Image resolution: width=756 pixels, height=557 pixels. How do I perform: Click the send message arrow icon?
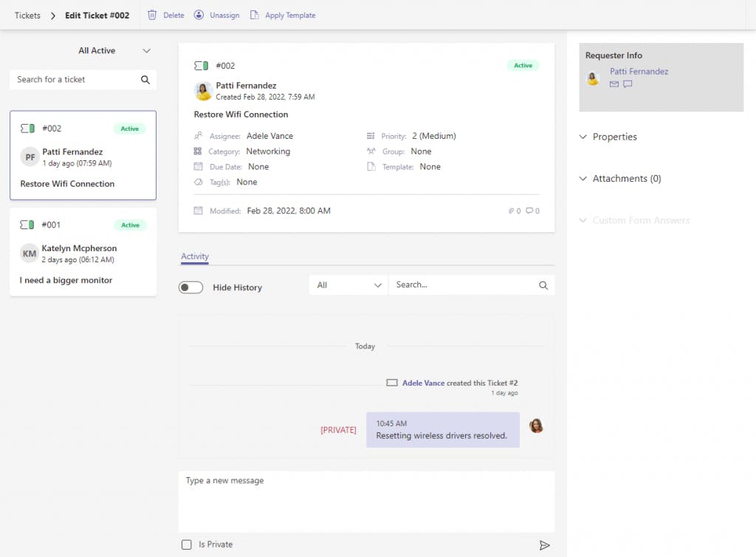(x=544, y=545)
